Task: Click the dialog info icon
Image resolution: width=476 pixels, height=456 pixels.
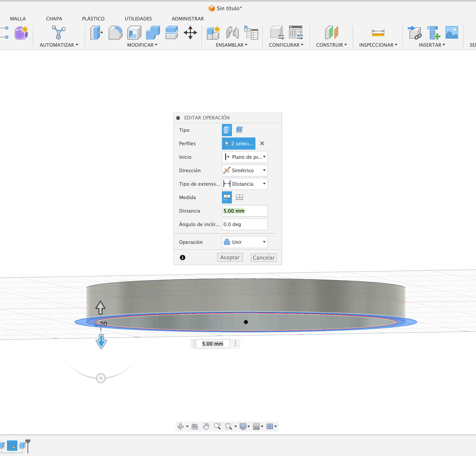Action: point(183,258)
